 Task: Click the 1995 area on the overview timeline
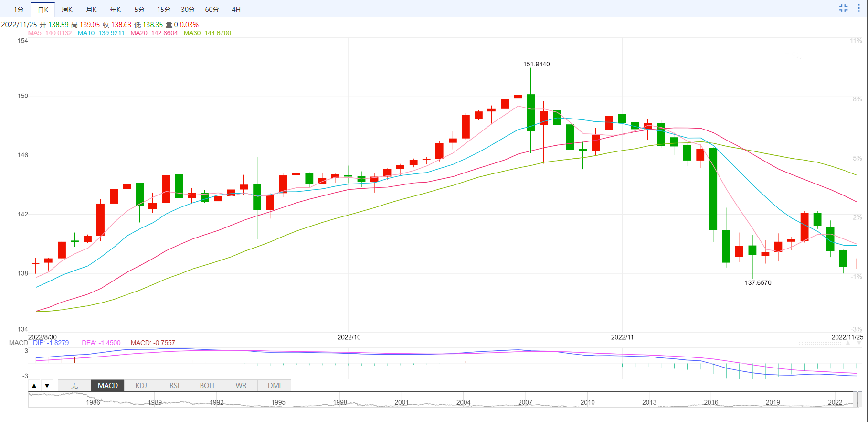(x=278, y=402)
